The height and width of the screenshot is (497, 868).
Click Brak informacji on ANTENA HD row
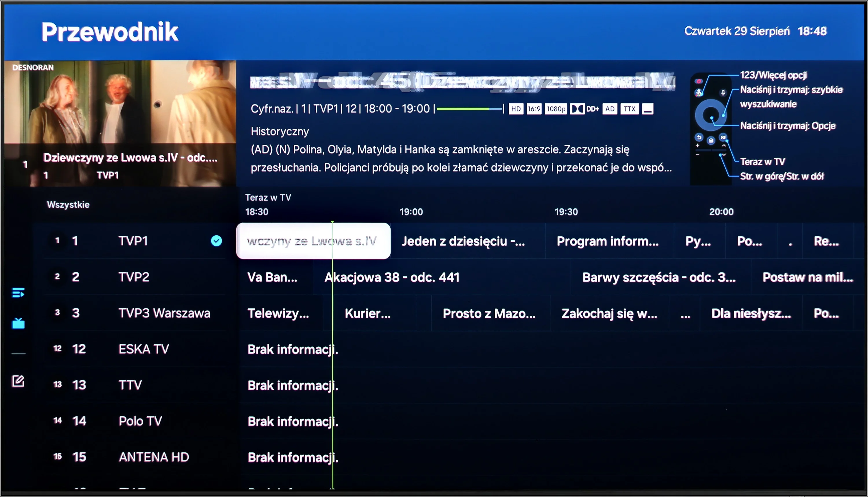point(293,457)
